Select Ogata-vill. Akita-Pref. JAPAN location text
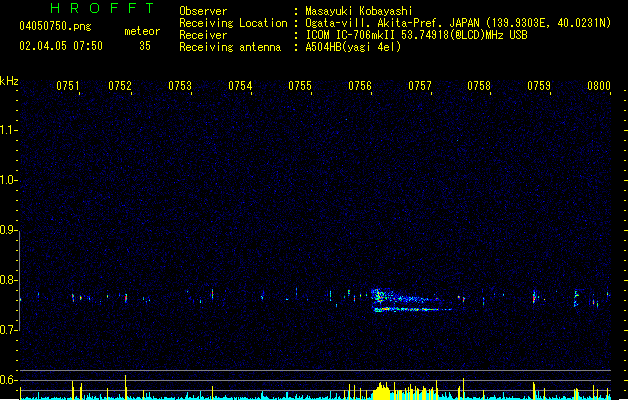This screenshot has height=400, width=629. click(x=458, y=23)
